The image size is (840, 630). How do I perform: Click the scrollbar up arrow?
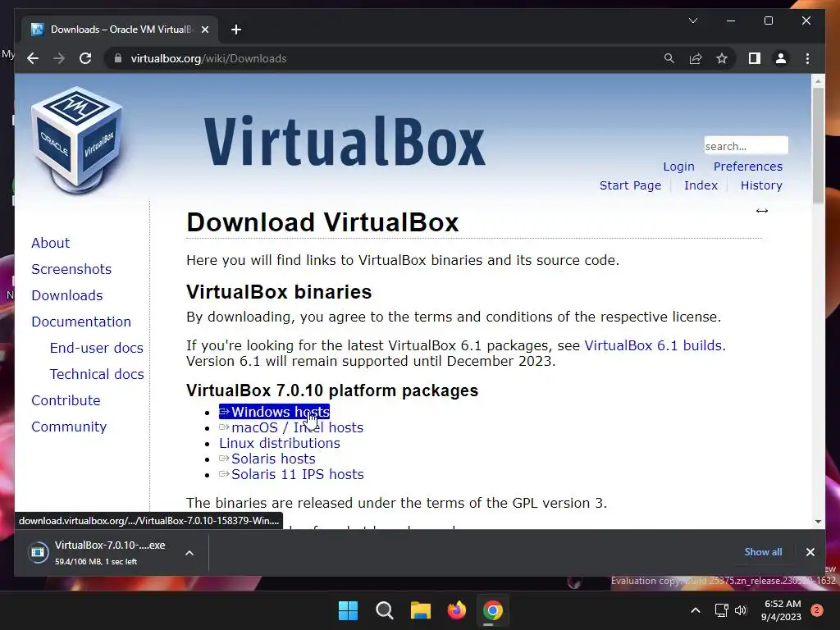(x=818, y=81)
